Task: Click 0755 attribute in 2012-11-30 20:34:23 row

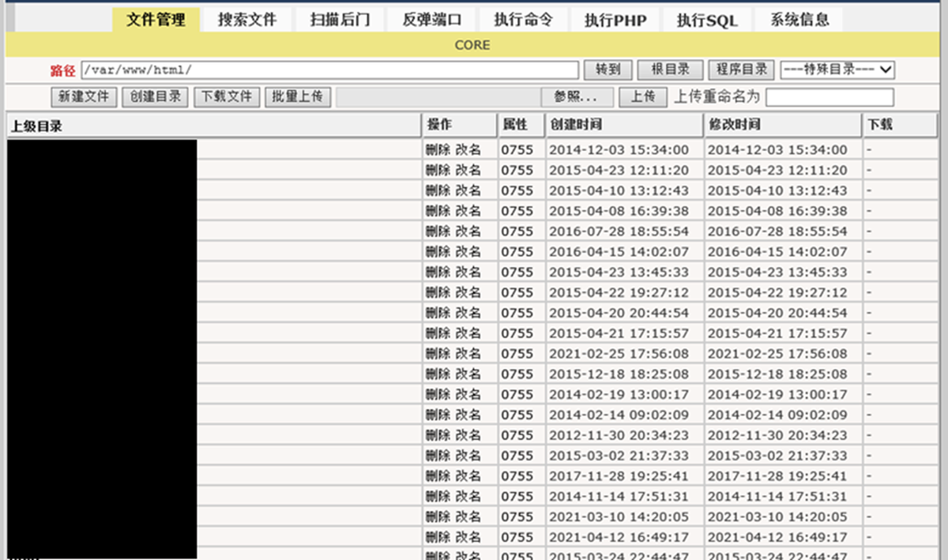Action: click(517, 435)
